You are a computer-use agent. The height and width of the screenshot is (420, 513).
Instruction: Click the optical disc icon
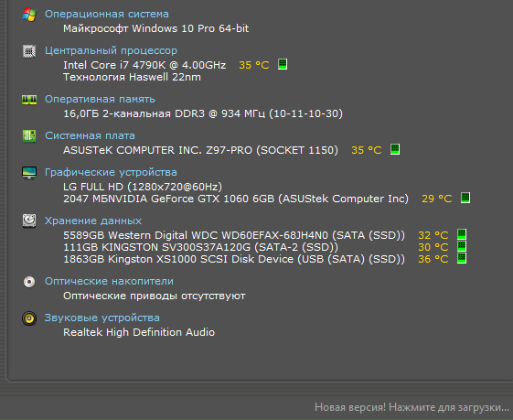(29, 282)
